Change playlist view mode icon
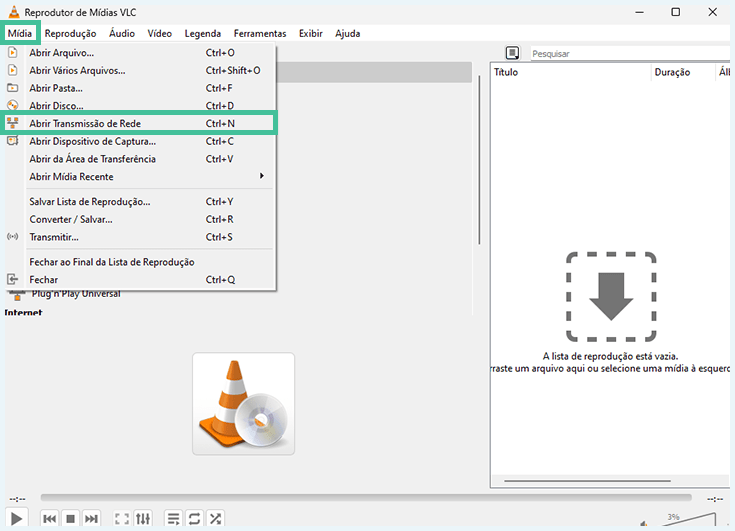The width and height of the screenshot is (735, 531). (x=512, y=53)
